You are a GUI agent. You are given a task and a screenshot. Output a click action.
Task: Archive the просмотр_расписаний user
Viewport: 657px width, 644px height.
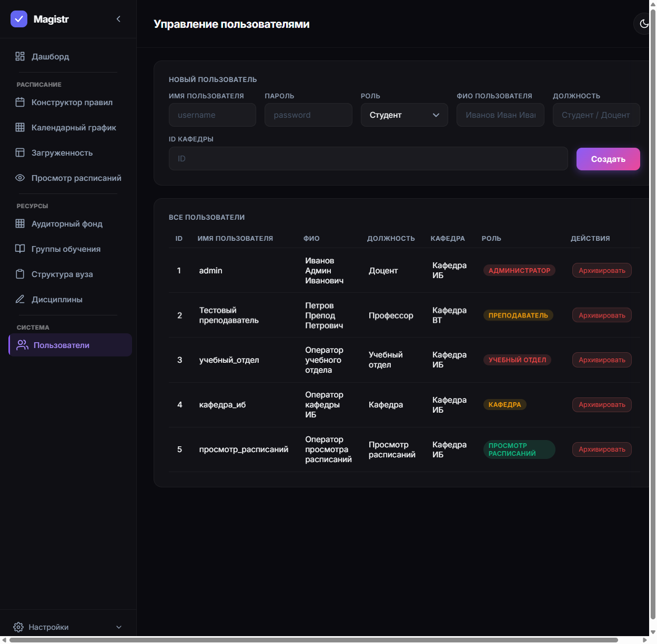point(602,449)
